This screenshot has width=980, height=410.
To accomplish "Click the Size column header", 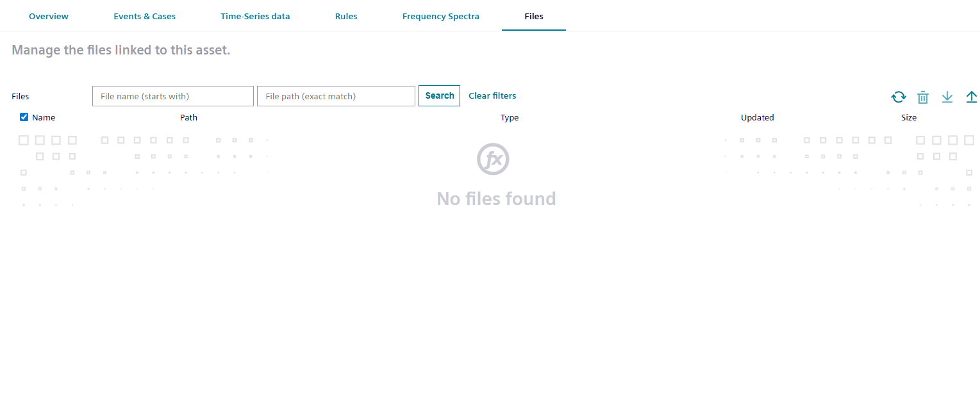I will coord(908,118).
